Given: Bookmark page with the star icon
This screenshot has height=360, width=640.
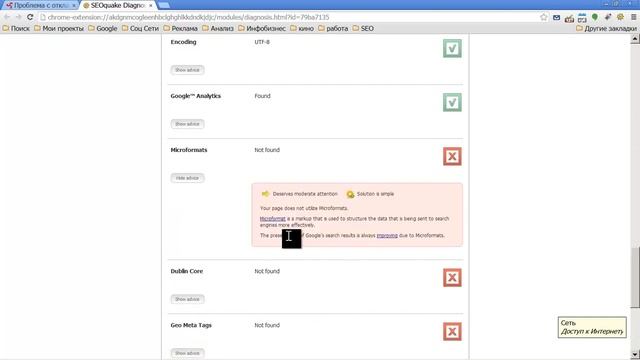Looking at the screenshot, I should coord(543,17).
